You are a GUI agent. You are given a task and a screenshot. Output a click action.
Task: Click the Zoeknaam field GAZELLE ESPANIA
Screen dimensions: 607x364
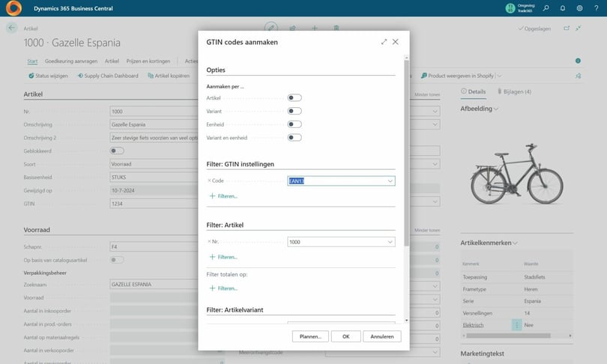click(154, 285)
